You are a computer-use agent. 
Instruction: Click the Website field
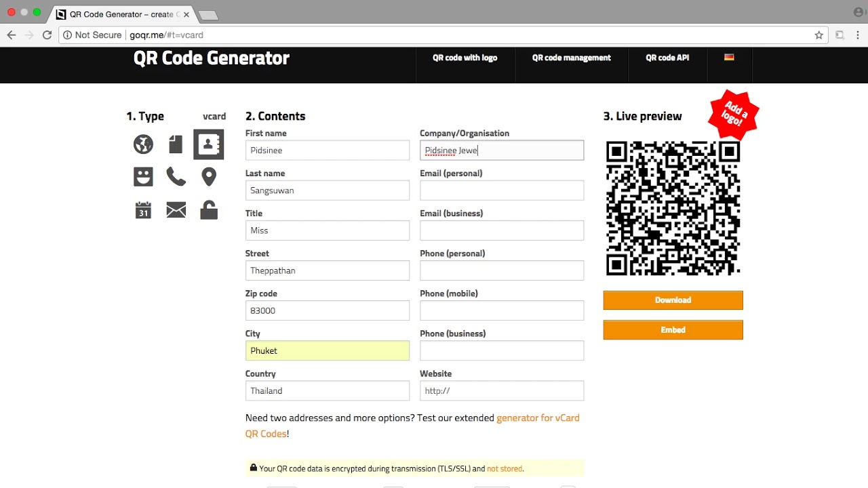[x=502, y=390]
